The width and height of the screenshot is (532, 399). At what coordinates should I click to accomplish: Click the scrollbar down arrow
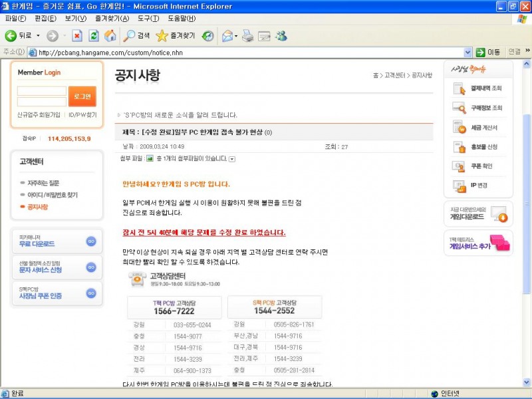tap(527, 382)
